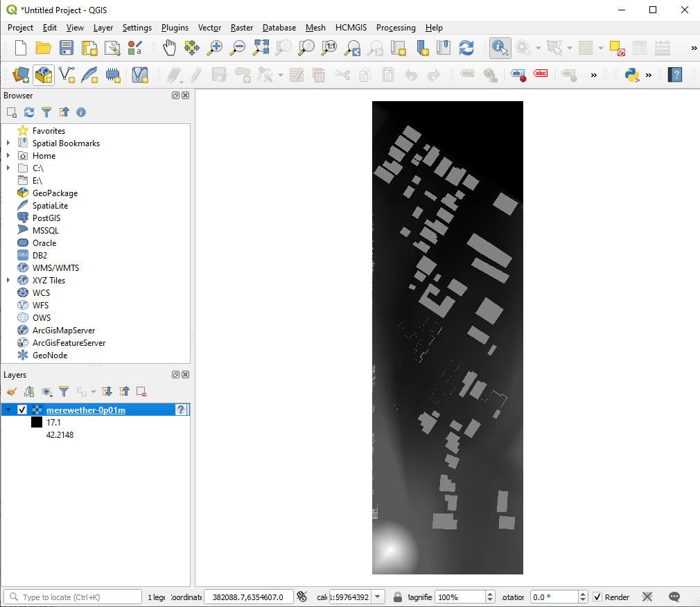Screen dimensions: 700x607
Task: Click Filter Browser funnel icon
Action: click(x=46, y=112)
